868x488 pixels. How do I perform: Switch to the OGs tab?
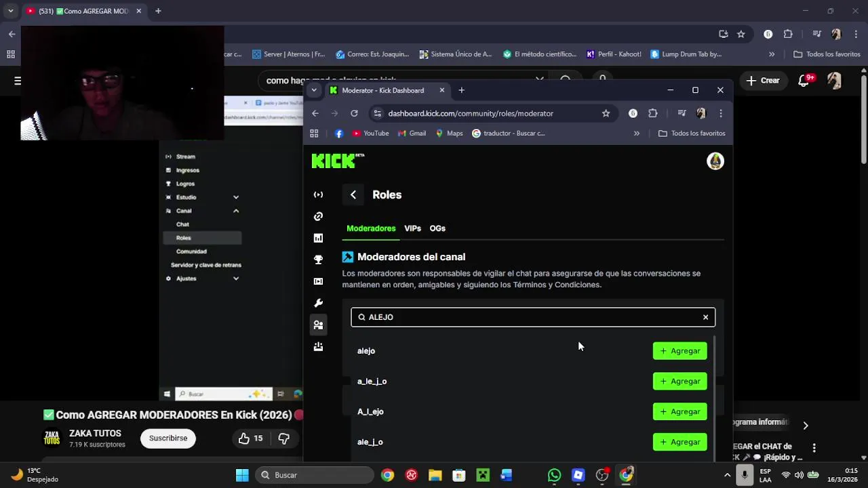click(437, 228)
